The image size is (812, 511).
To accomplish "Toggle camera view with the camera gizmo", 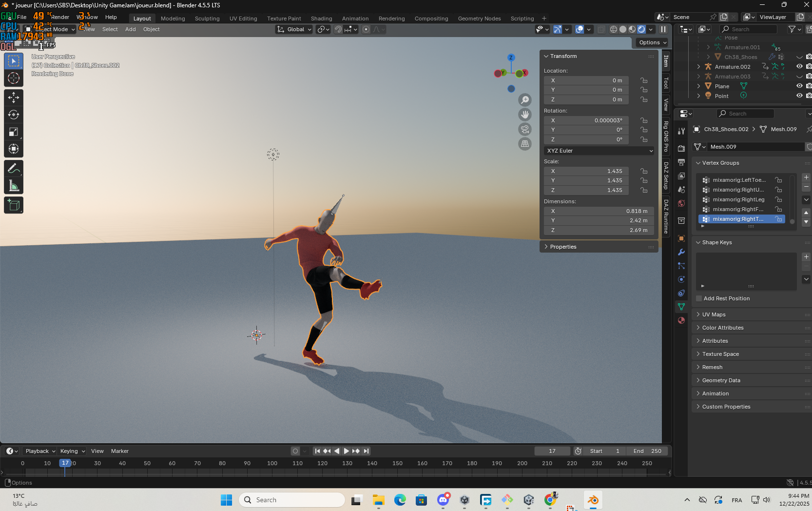I will [x=525, y=129].
